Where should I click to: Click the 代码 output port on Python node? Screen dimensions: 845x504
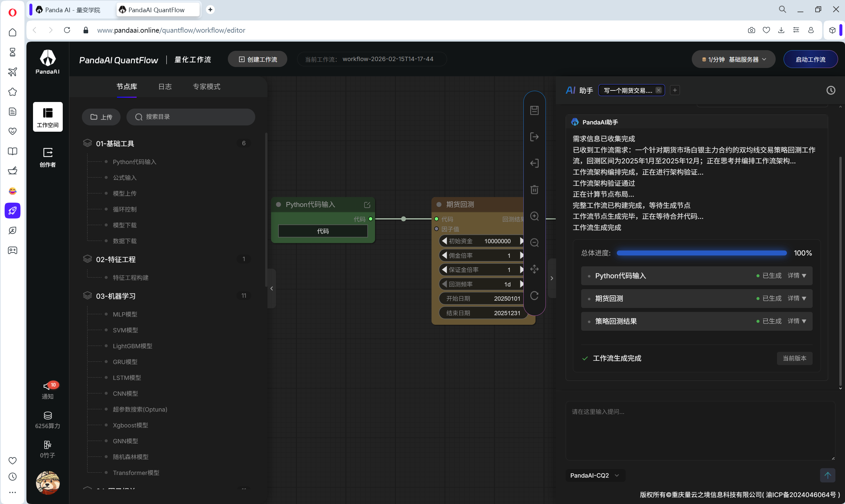[370, 219]
